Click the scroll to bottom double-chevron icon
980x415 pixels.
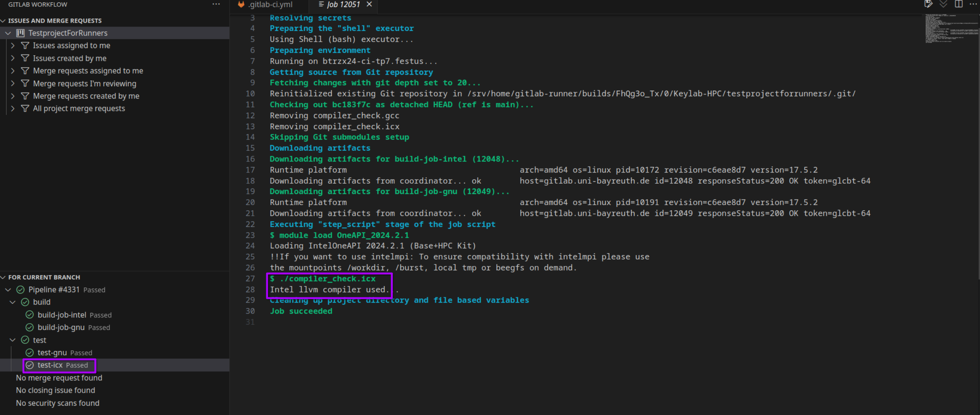[943, 4]
